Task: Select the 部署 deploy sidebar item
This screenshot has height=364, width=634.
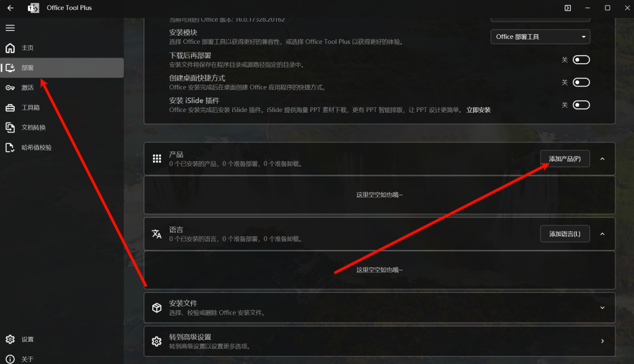Action: click(62, 67)
